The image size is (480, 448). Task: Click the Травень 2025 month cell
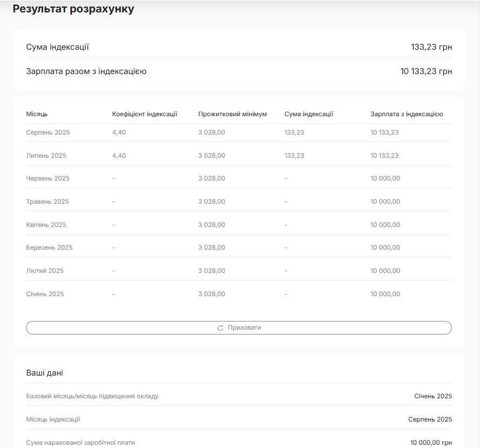(x=48, y=202)
